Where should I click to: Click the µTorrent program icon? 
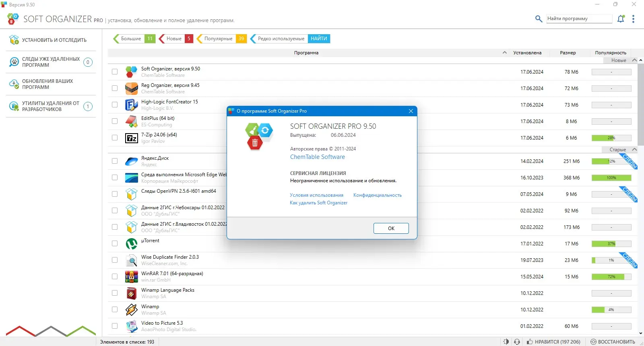[x=132, y=243]
